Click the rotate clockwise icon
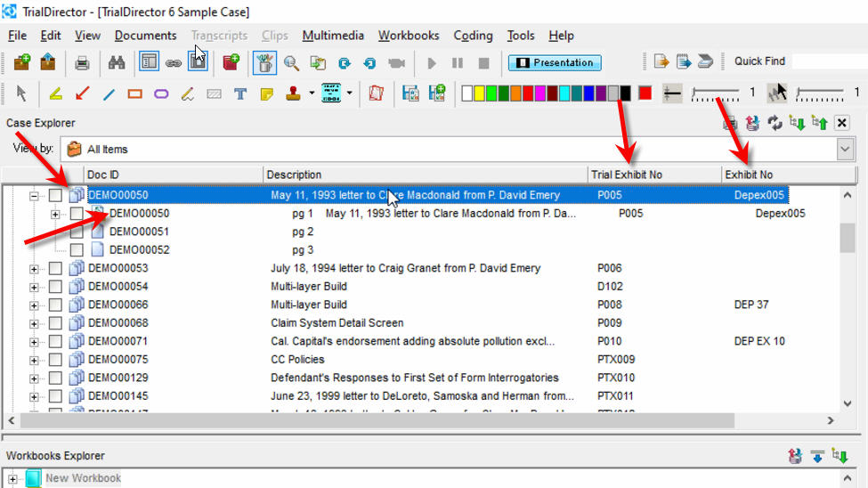 click(345, 63)
